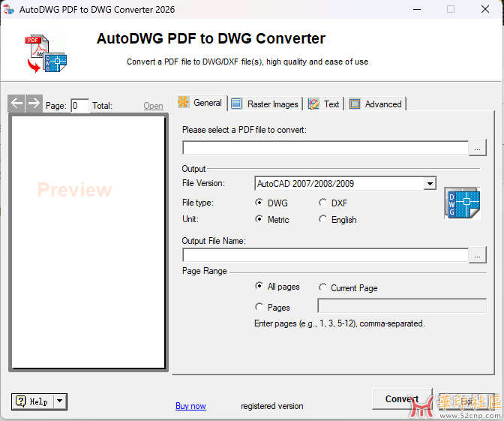The width and height of the screenshot is (504, 421).
Task: Close the converter window
Action: (x=485, y=9)
